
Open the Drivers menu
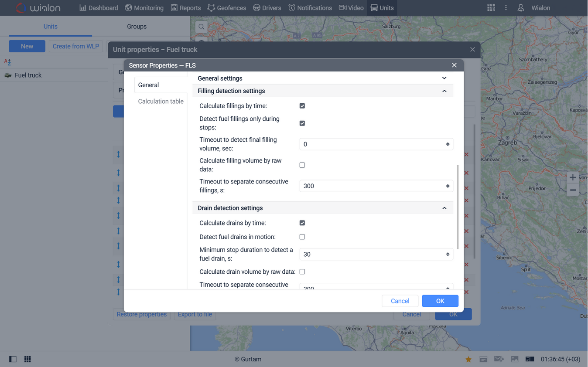point(267,8)
